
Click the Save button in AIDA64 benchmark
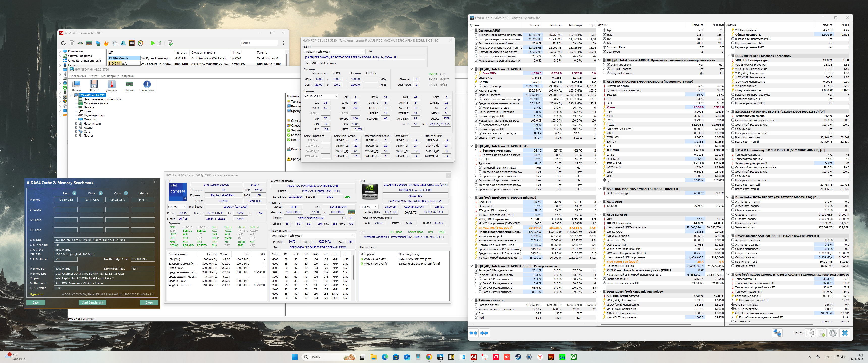(x=36, y=302)
